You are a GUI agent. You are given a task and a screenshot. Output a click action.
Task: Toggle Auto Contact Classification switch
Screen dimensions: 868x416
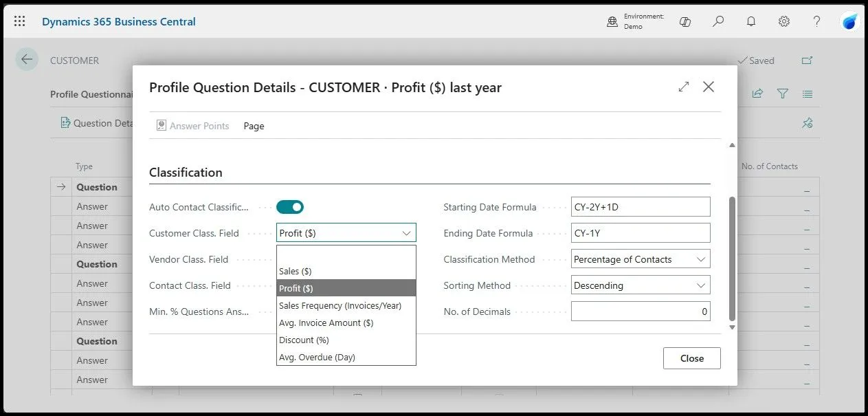point(290,207)
